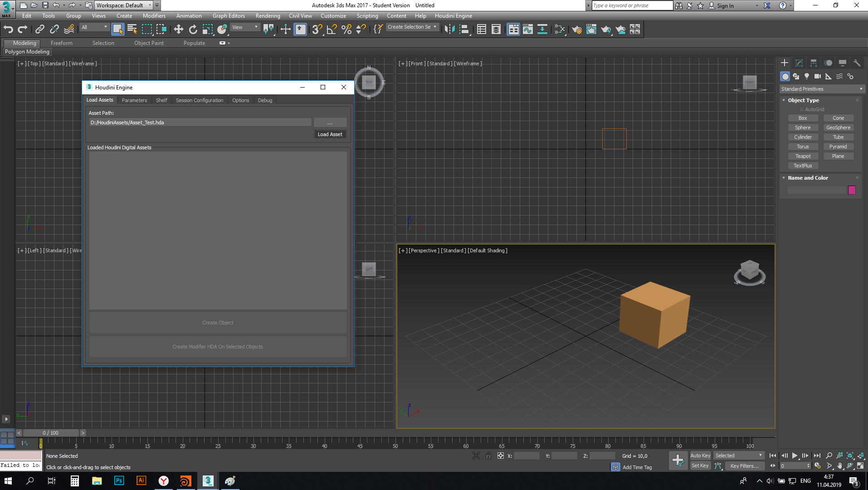
Task: Click the Box primitive button
Action: pos(803,118)
